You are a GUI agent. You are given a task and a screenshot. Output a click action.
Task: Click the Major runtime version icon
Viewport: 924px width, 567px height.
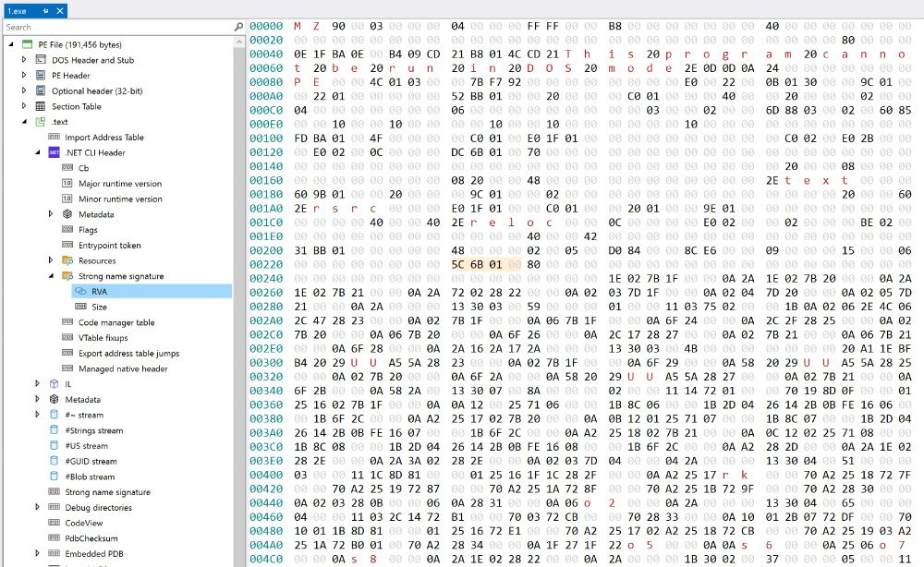(x=67, y=183)
